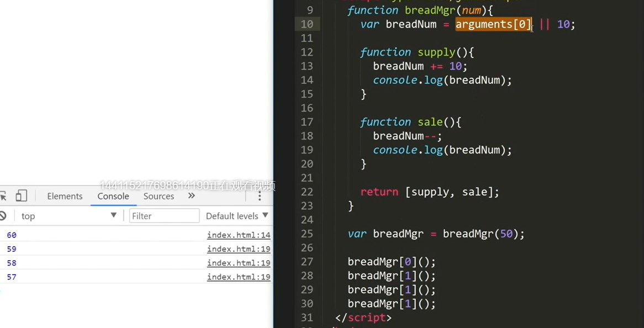This screenshot has height=328, width=644.
Task: Click 'breadNum += 10;' on line 13
Action: [420, 66]
